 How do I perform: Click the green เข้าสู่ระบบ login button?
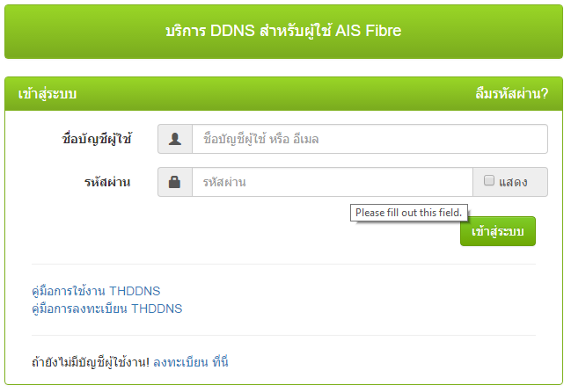pyautogui.click(x=498, y=231)
